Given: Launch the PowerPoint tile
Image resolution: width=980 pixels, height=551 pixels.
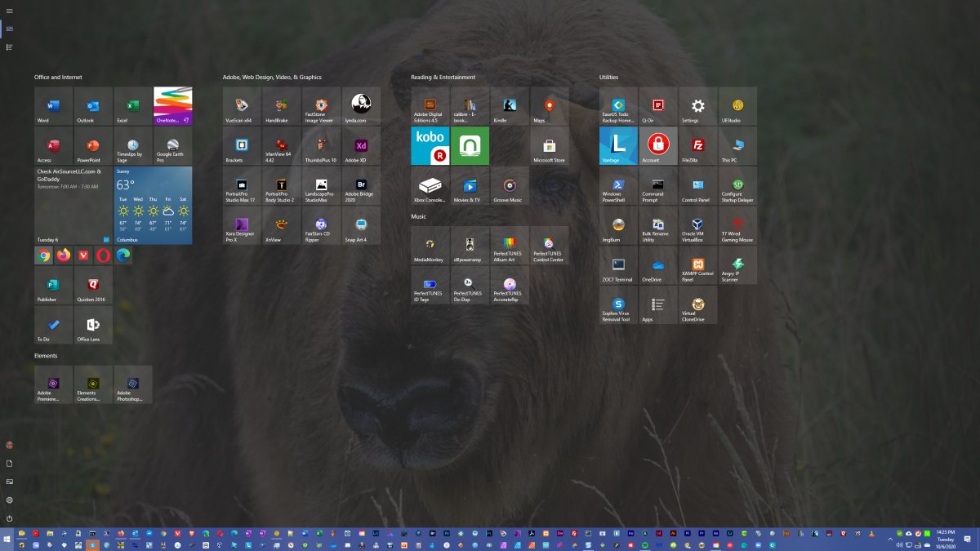Looking at the screenshot, I should pos(93,146).
